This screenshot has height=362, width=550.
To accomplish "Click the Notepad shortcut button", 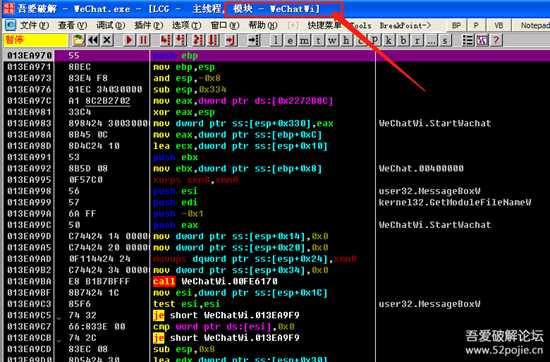I will click(532, 26).
